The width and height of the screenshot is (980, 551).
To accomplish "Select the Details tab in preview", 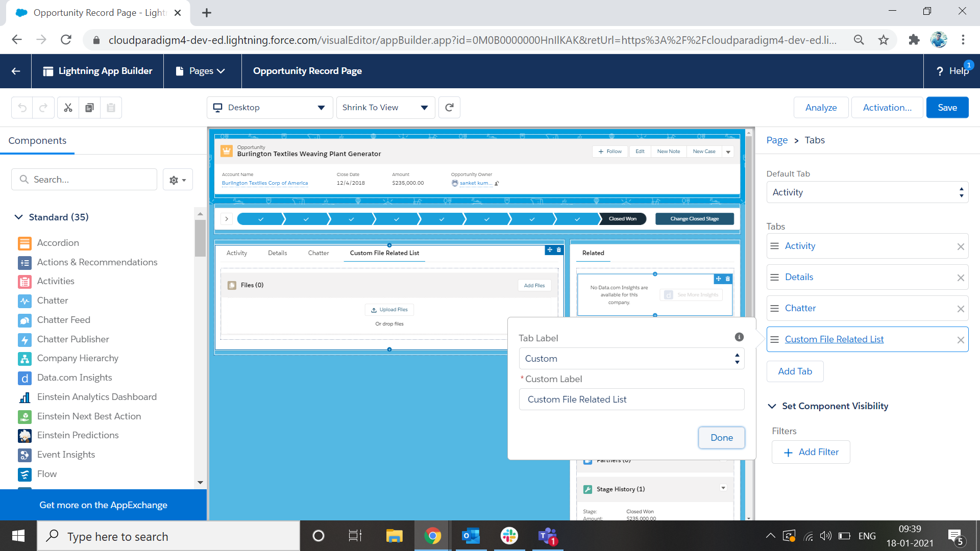I will tap(277, 253).
